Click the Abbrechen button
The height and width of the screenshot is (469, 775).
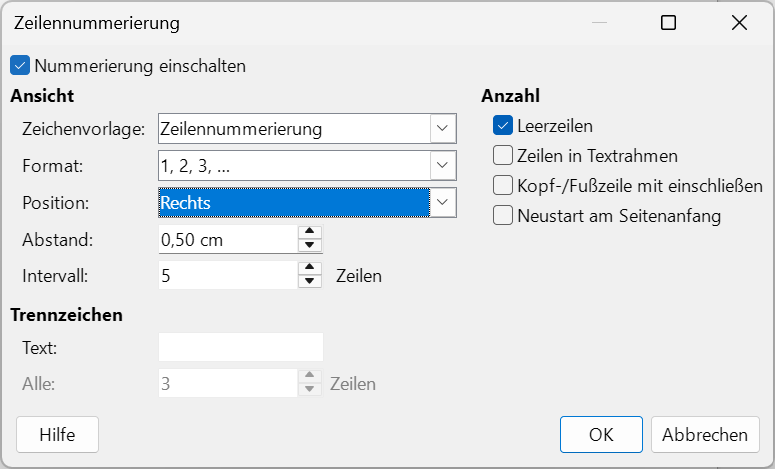[x=705, y=434]
